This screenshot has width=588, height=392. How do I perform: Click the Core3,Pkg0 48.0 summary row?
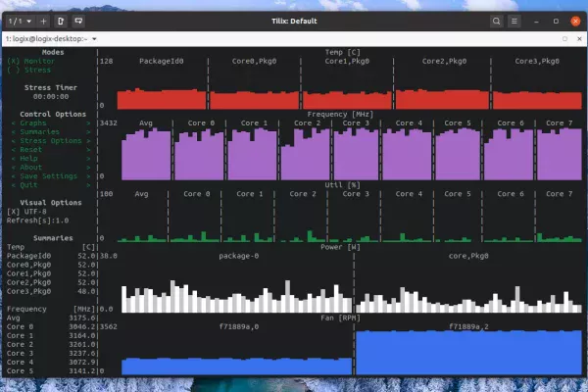[x=51, y=291]
